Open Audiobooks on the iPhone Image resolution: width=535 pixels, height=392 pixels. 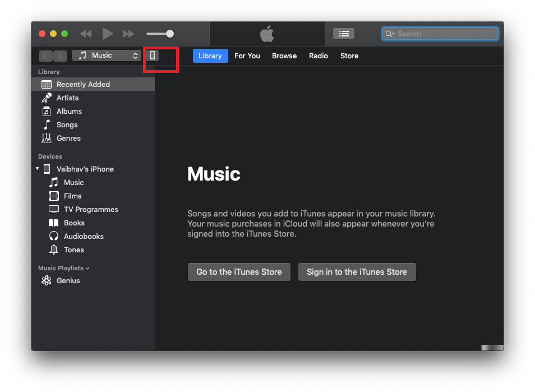(x=84, y=237)
